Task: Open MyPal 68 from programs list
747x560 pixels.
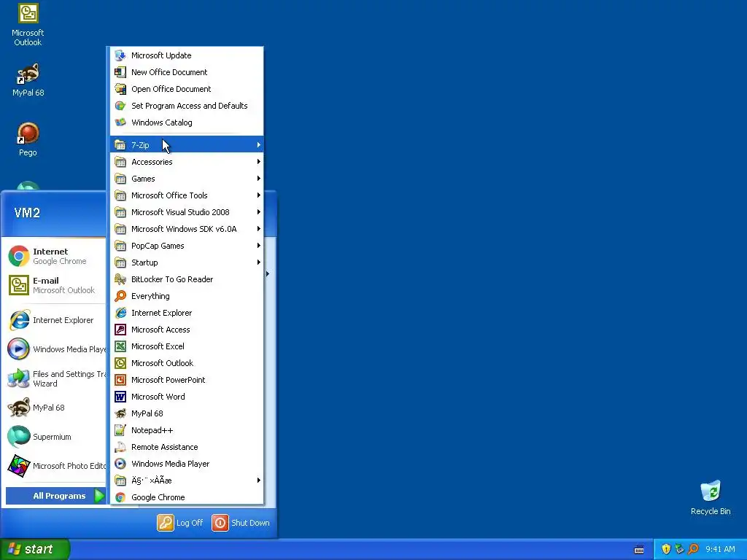Action: (x=187, y=413)
